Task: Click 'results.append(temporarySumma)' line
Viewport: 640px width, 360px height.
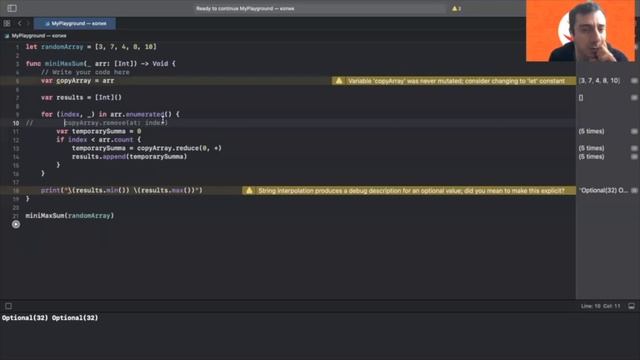Action: point(129,157)
